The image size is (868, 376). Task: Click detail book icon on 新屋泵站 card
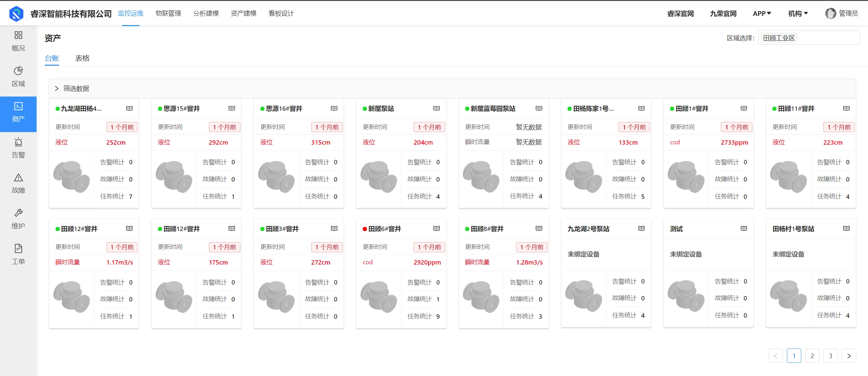436,108
